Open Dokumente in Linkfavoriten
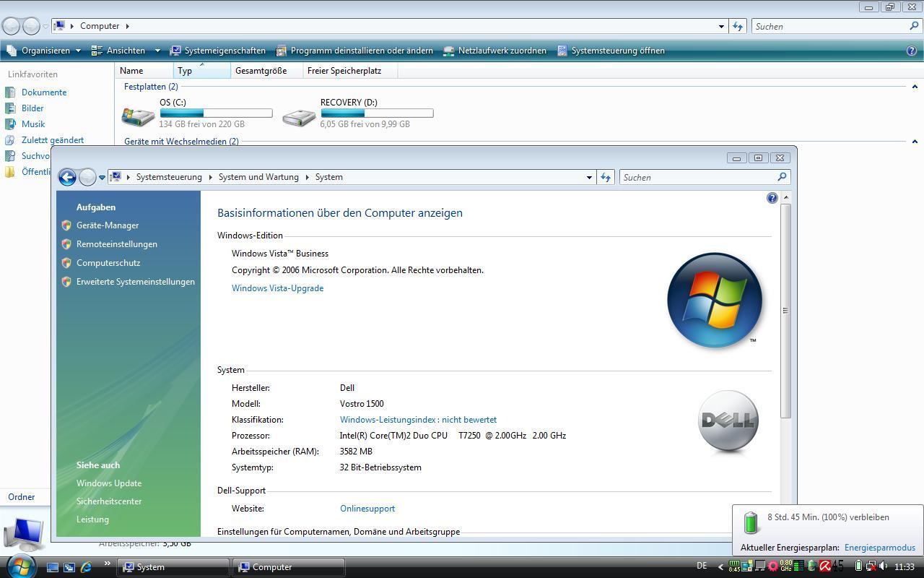924x578 pixels. pos(44,92)
